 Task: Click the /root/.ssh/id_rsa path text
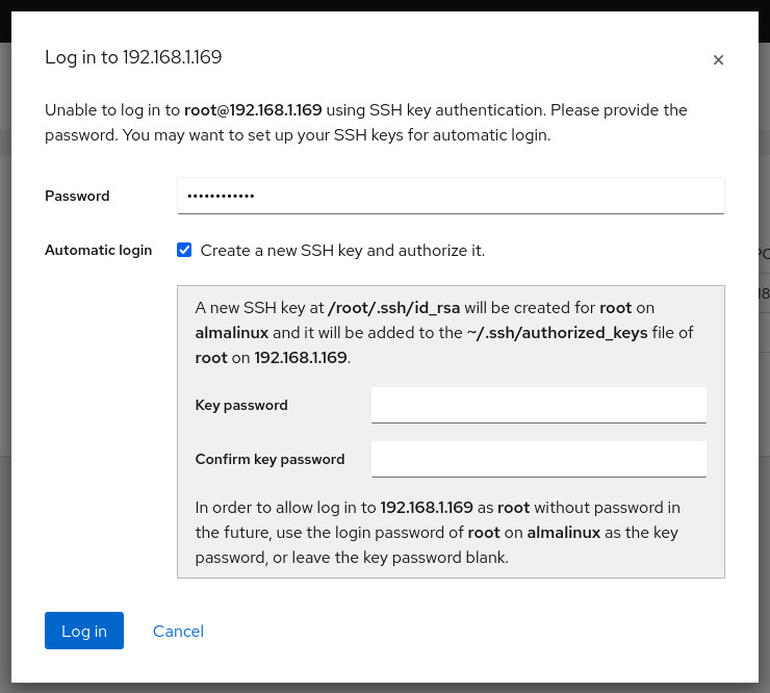[x=394, y=308]
